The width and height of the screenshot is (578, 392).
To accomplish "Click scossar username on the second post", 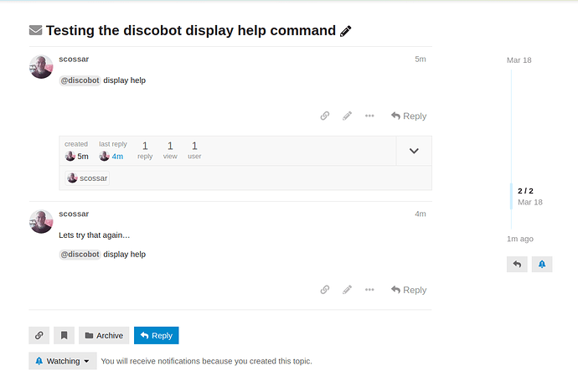I will tap(74, 214).
